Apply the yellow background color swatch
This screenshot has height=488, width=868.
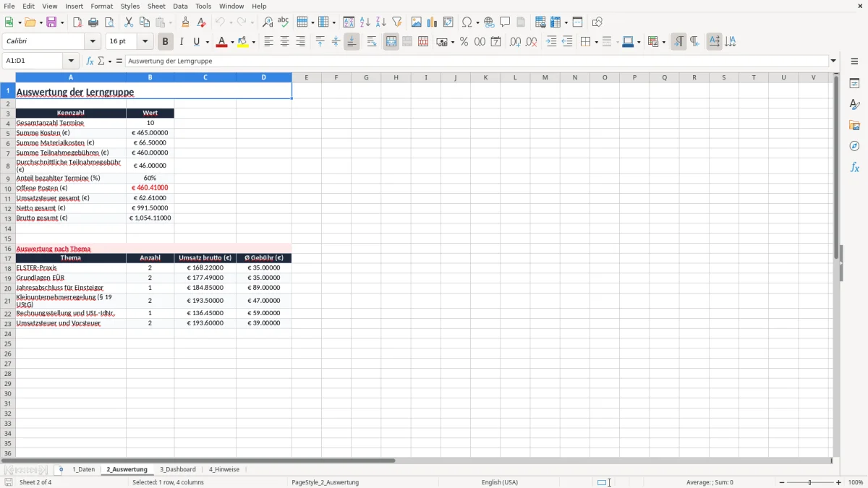[x=243, y=42]
